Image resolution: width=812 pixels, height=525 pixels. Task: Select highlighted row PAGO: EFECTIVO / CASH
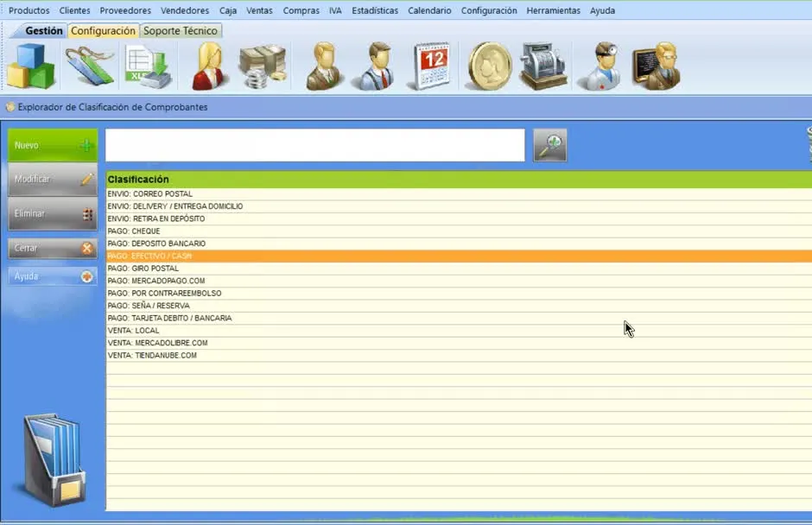click(x=459, y=256)
